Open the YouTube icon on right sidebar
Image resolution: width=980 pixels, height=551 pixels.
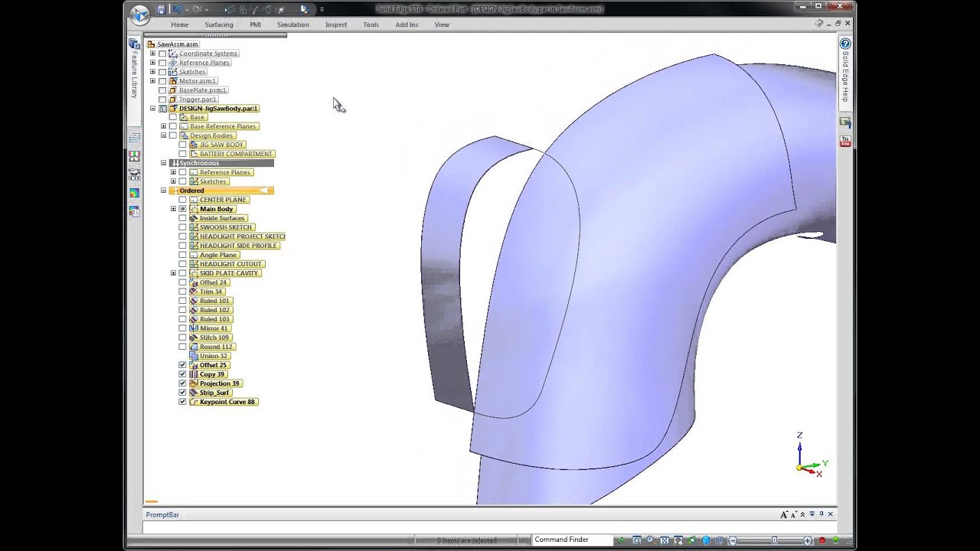pos(845,142)
